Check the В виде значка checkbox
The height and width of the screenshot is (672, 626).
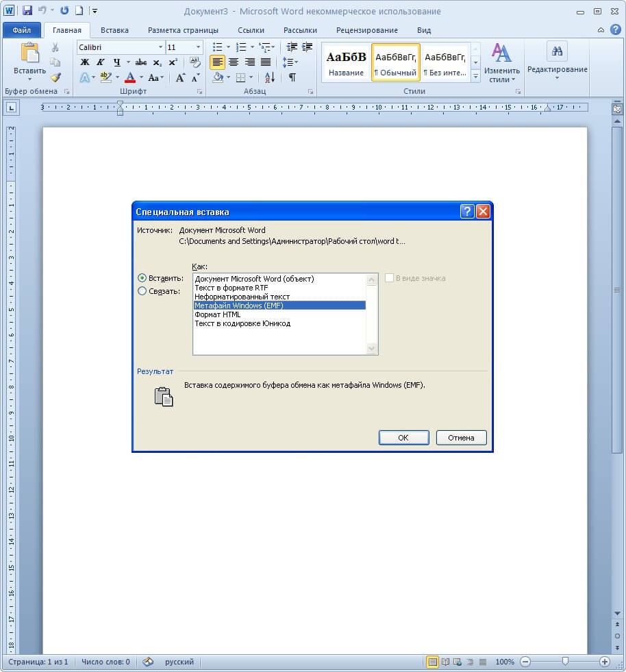[x=389, y=277]
